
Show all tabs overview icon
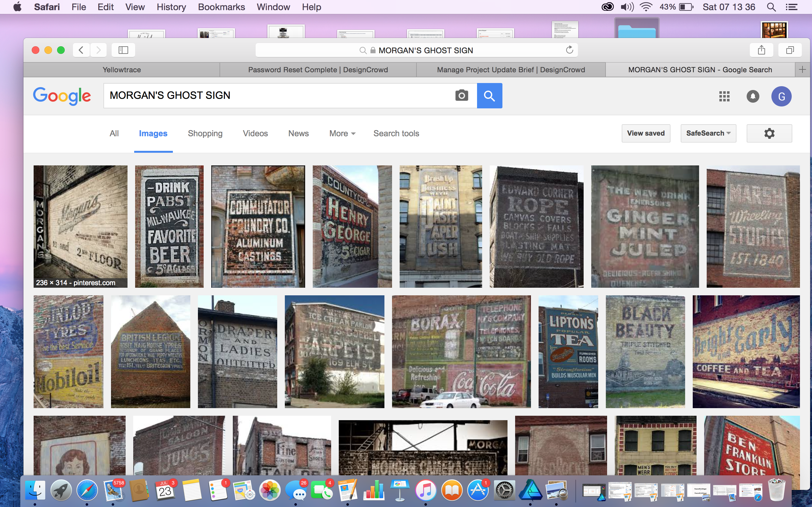tap(790, 50)
